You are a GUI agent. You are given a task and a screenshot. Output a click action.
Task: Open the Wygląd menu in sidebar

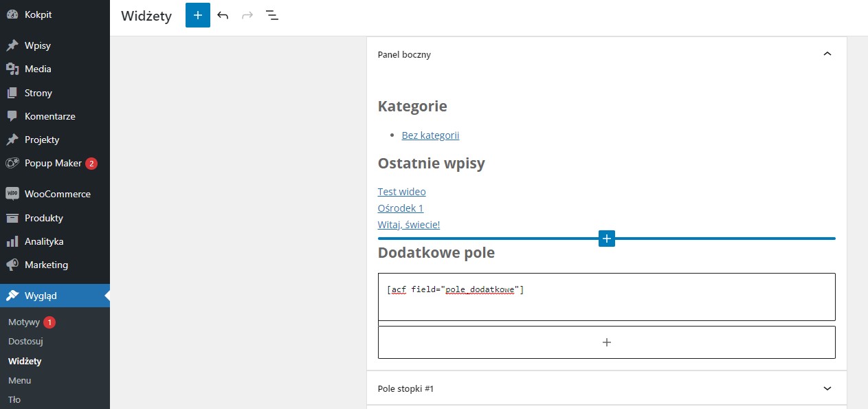pos(41,296)
